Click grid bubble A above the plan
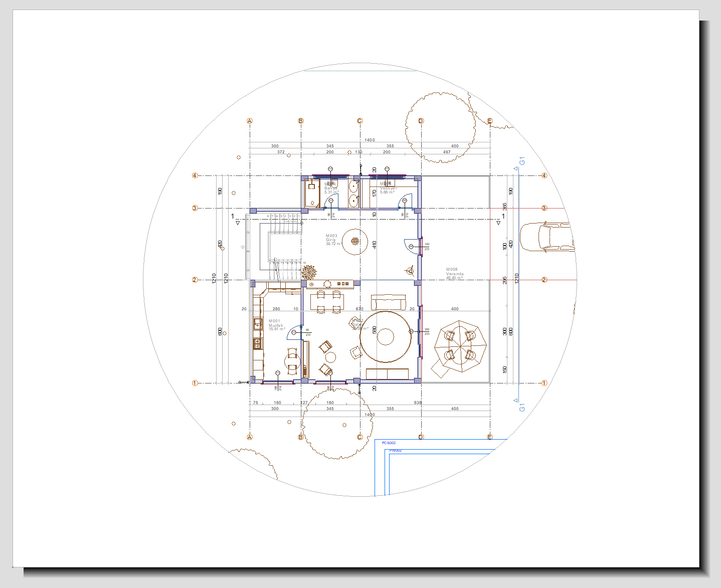721x588 pixels. 250,121
